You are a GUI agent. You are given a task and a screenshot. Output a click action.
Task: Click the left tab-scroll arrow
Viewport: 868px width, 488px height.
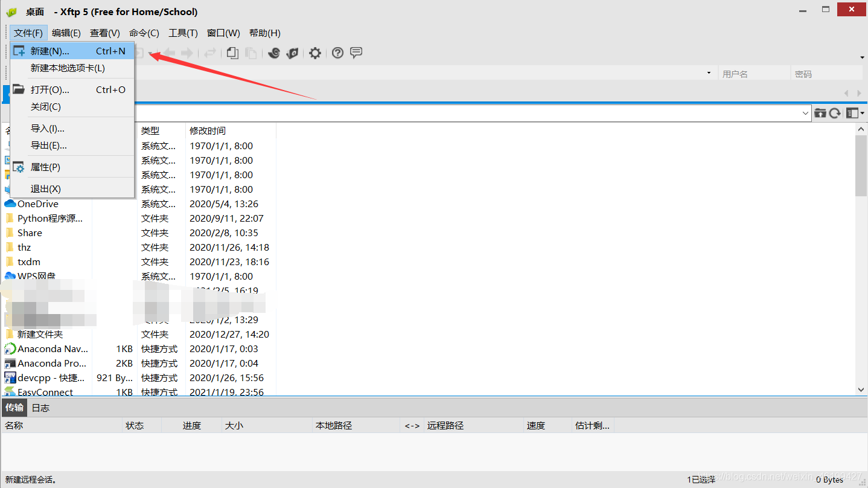point(846,93)
